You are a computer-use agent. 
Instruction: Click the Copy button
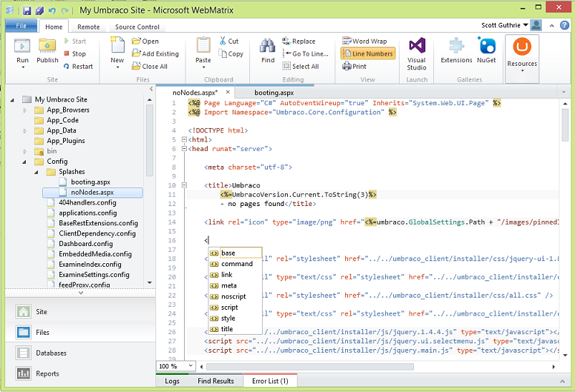pyautogui.click(x=231, y=54)
